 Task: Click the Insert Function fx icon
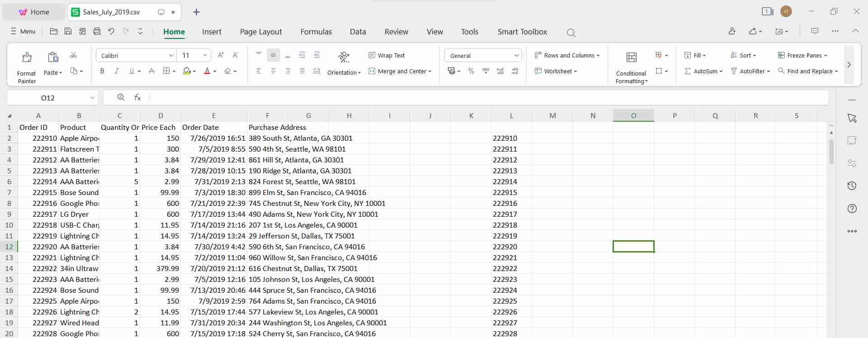(x=137, y=97)
